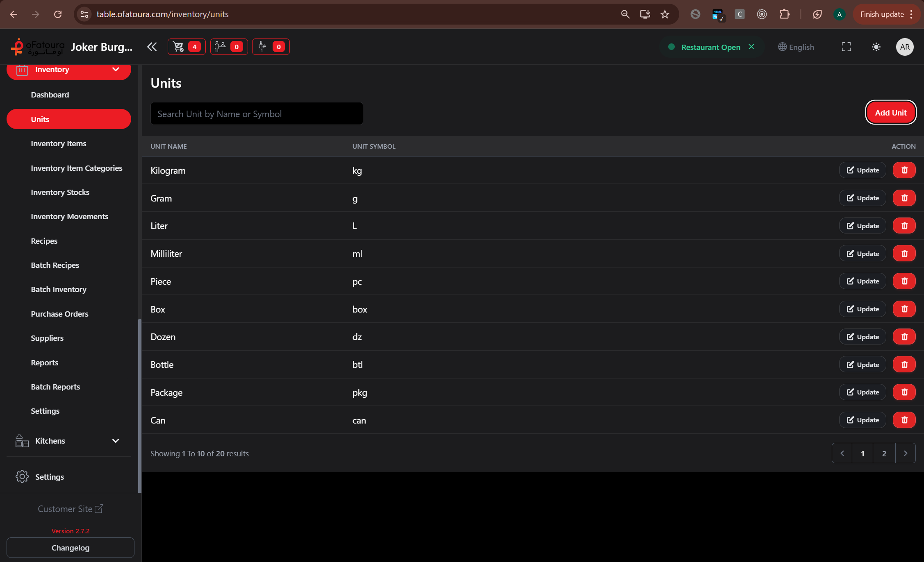Click trash icon for Bottle row

904,365
